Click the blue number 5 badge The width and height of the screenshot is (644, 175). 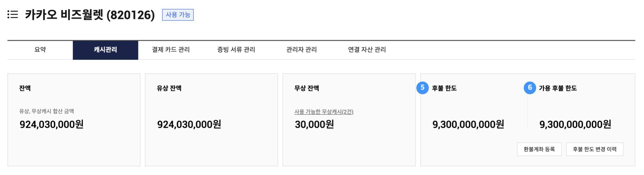[422, 88]
